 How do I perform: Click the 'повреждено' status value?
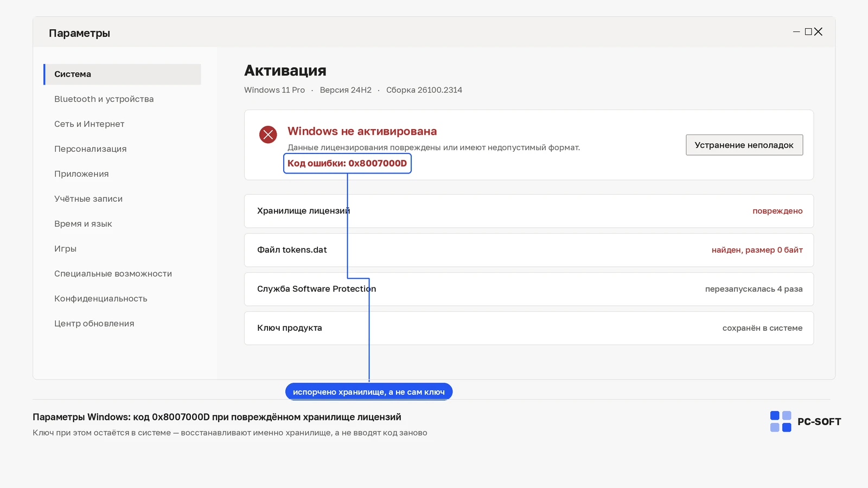[777, 211]
